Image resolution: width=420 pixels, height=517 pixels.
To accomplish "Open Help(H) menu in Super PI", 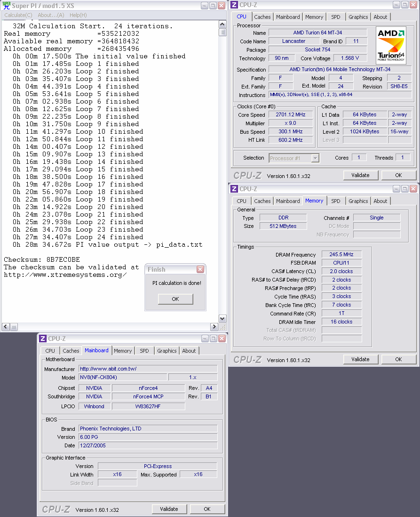I will tap(78, 15).
